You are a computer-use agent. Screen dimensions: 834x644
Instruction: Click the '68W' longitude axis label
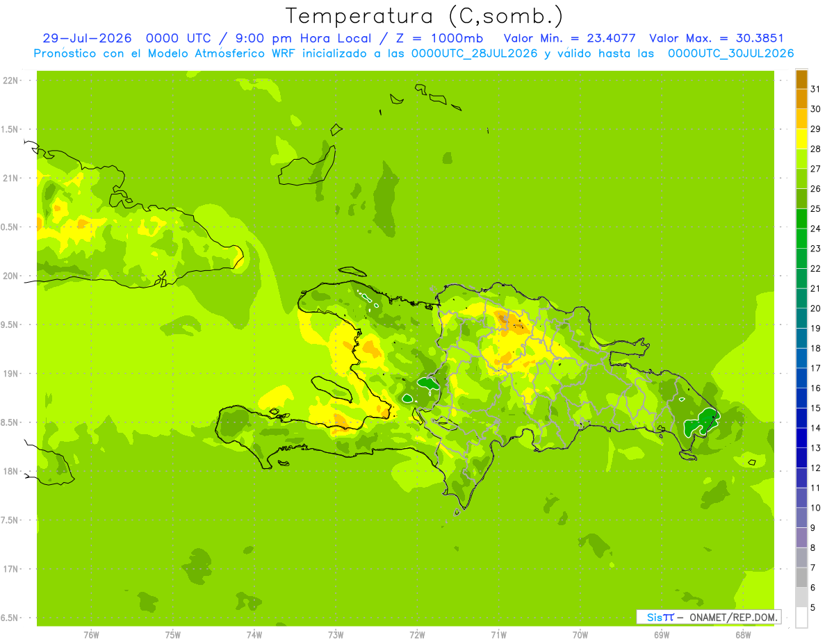click(x=743, y=634)
